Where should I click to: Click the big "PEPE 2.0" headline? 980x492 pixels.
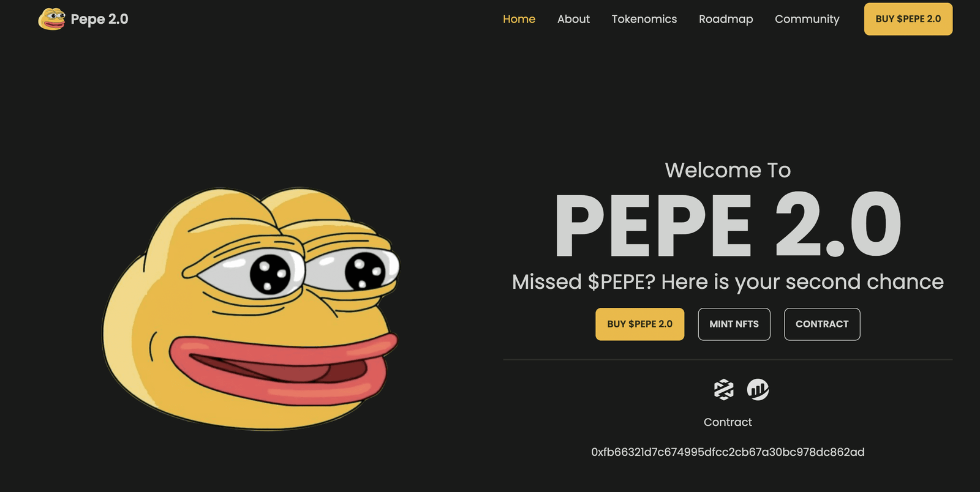click(x=728, y=225)
